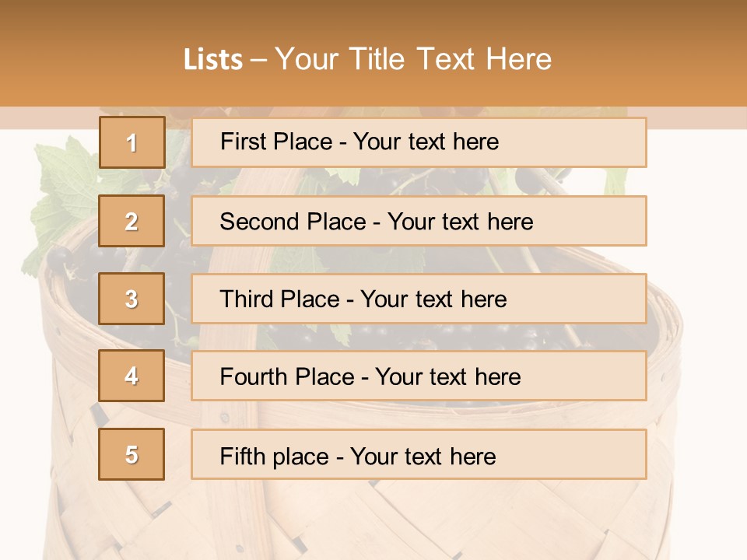Select the number 2 box
Screen dimensions: 747x560
pos(132,221)
